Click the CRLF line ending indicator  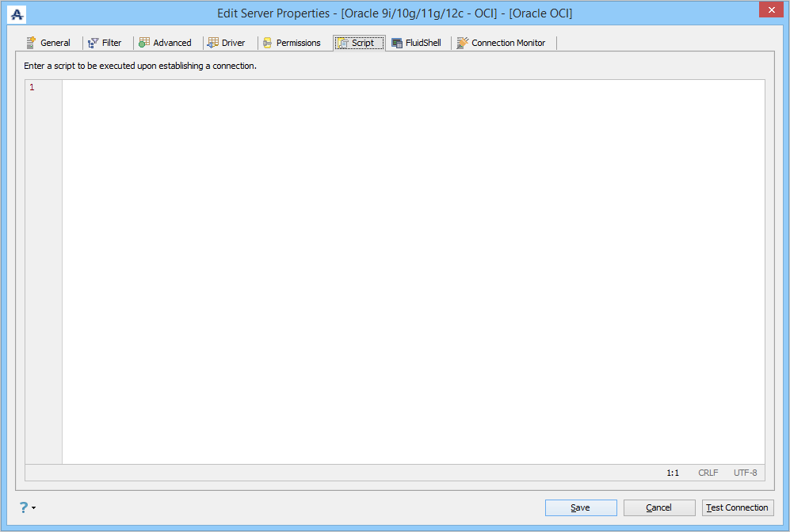point(708,473)
